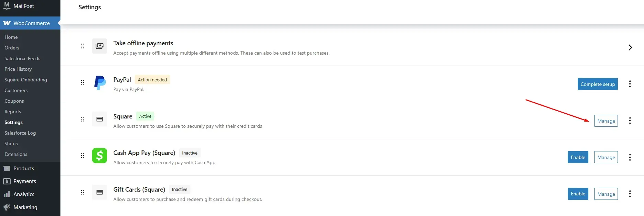Go to WooCommerce Home
Screen dimensions: 644x216
[11, 37]
